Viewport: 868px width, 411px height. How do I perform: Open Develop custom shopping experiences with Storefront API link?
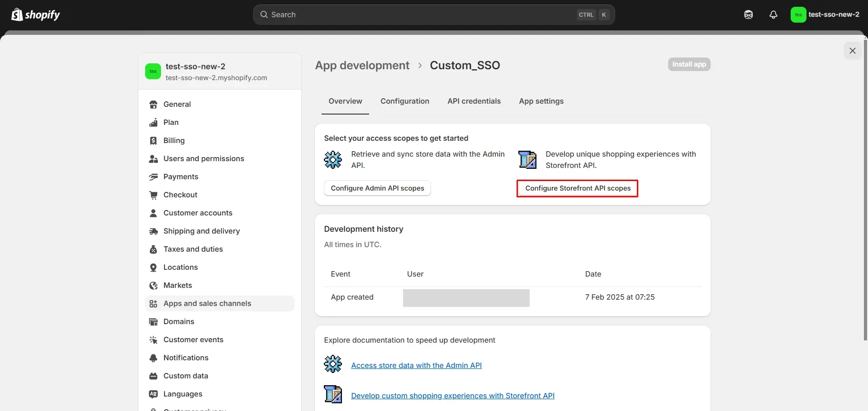tap(453, 396)
